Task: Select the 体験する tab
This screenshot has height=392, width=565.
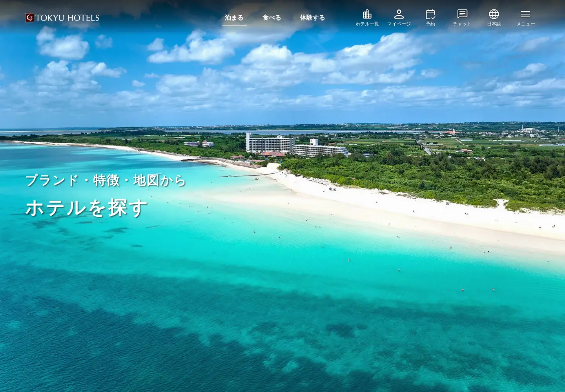Action: (x=313, y=18)
